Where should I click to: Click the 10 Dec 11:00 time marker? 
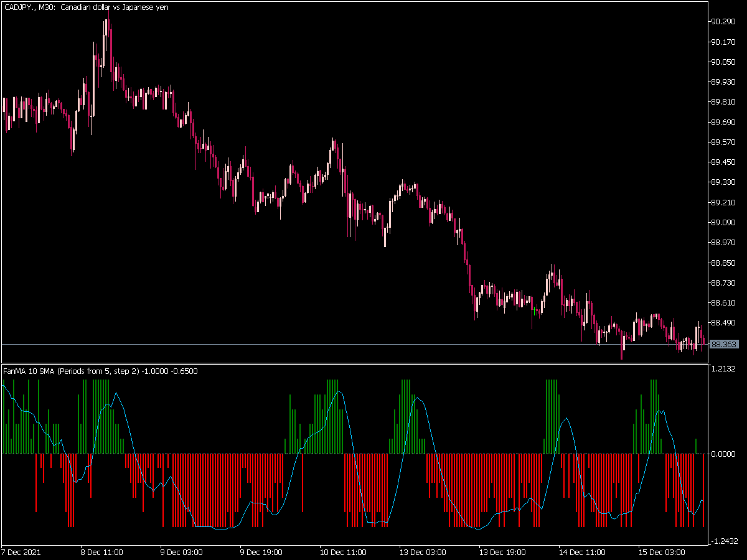point(341,553)
